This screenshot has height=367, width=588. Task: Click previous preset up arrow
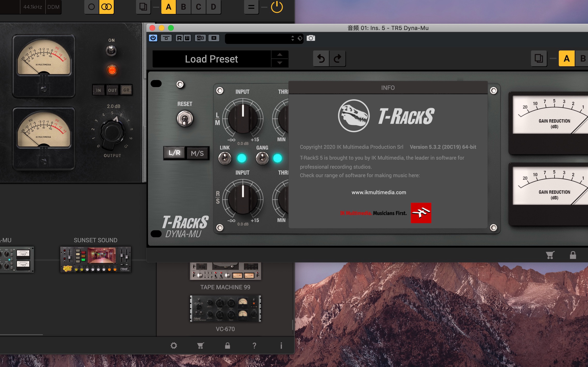coord(280,54)
